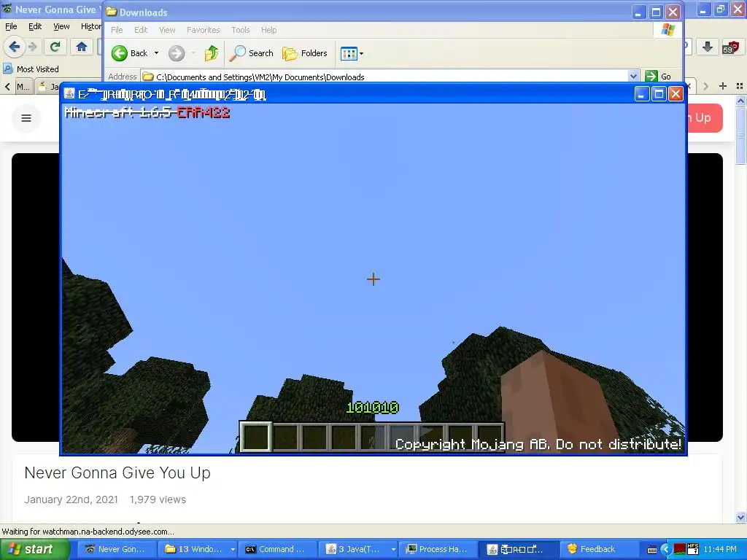Go up one folder in Downloads window
Viewport: 747px width, 560px height.
211,53
